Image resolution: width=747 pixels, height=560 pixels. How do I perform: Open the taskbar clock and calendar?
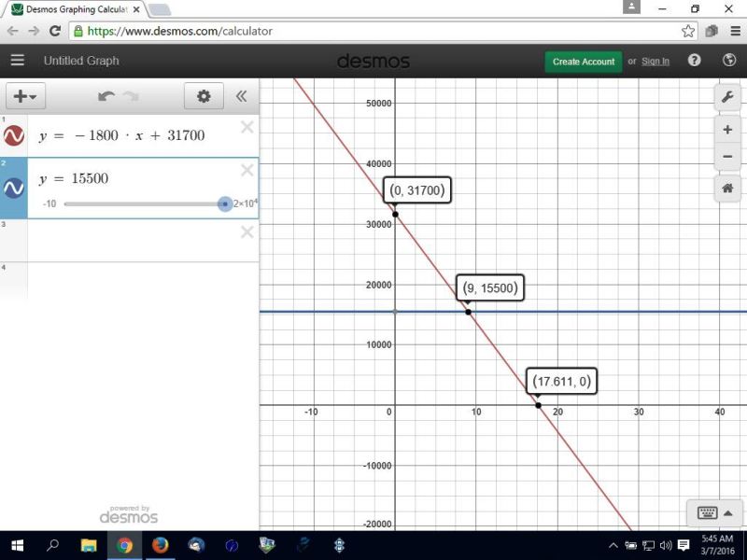[x=717, y=545]
